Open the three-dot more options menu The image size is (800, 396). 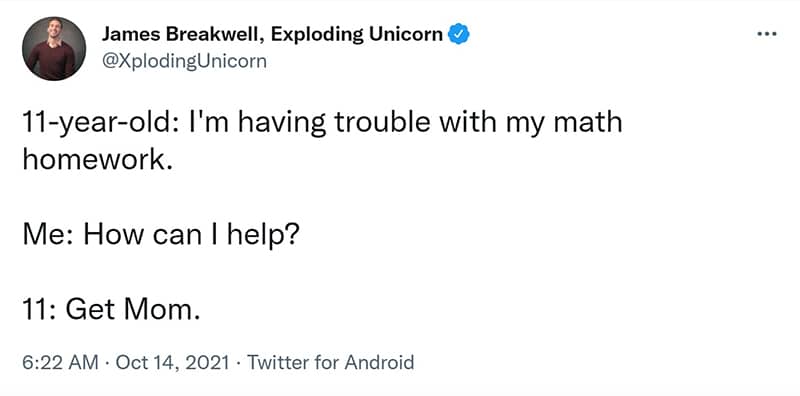tap(767, 35)
